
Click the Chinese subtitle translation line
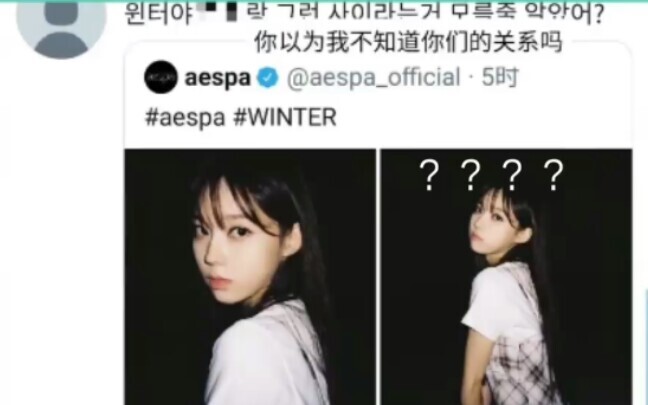[x=408, y=42]
